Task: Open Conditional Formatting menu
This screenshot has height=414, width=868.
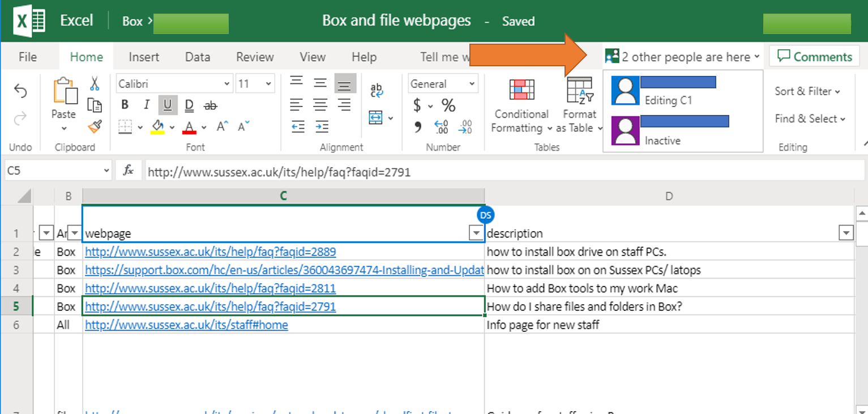Action: pyautogui.click(x=521, y=105)
